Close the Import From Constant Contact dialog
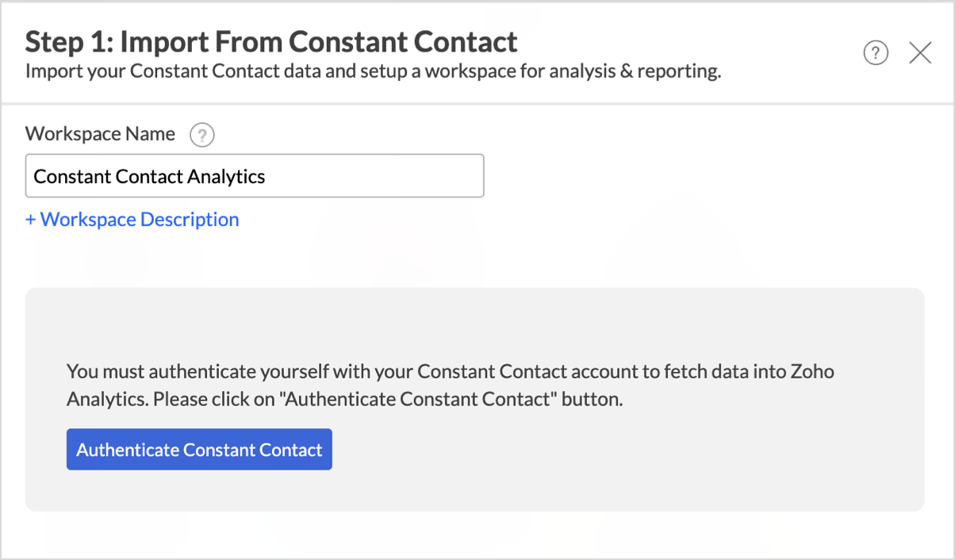Screen dimensions: 955x560 [x=920, y=53]
